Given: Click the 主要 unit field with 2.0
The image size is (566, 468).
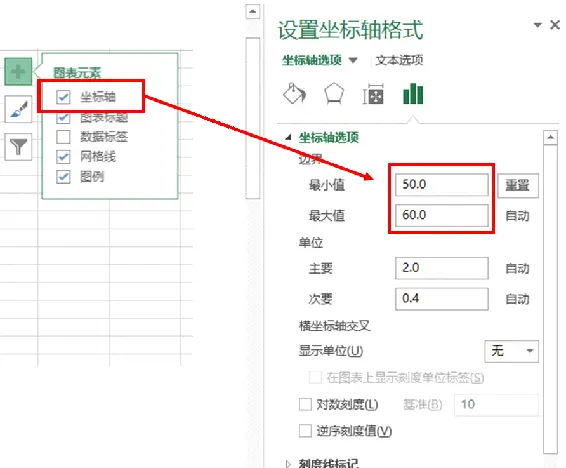Looking at the screenshot, I should pos(442,268).
